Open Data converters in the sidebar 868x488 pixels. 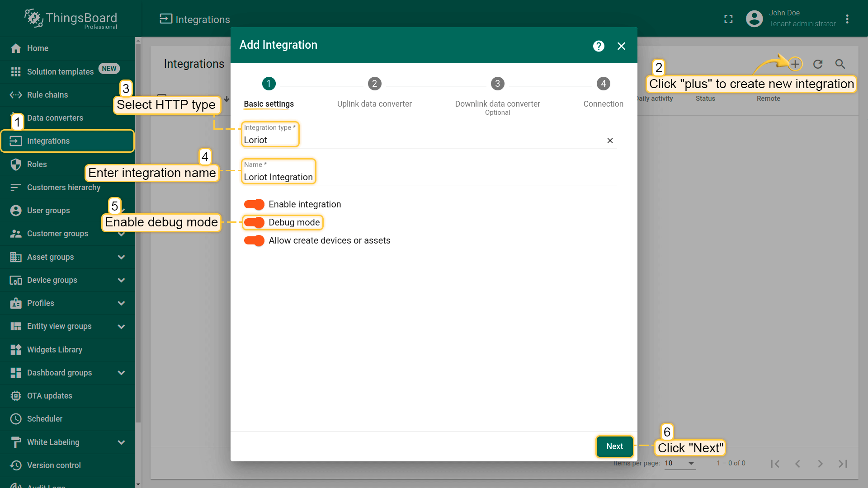click(x=55, y=118)
